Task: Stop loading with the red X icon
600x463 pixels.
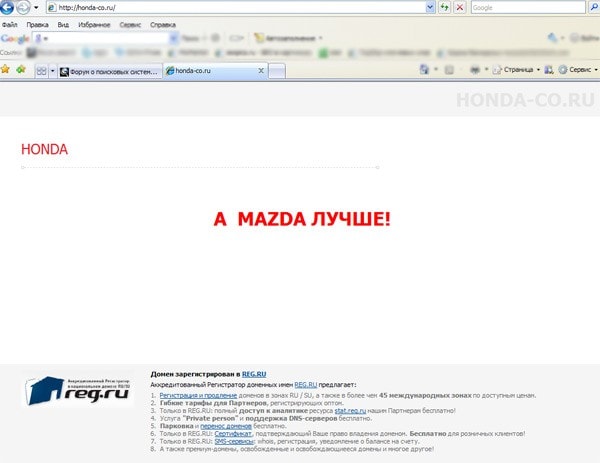Action: [x=460, y=7]
